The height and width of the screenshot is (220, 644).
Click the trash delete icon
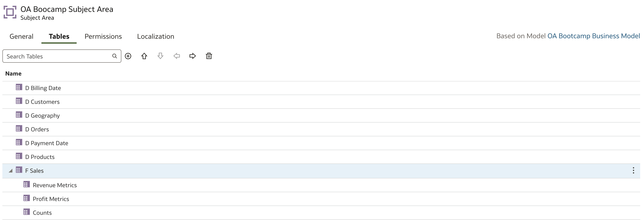[209, 56]
